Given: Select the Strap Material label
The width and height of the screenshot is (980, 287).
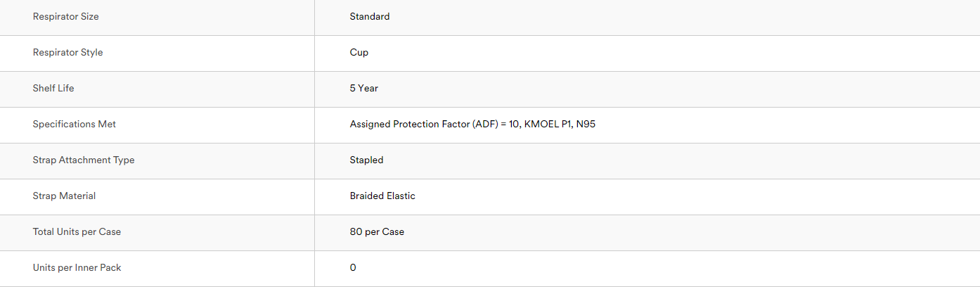Looking at the screenshot, I should click(x=64, y=196).
